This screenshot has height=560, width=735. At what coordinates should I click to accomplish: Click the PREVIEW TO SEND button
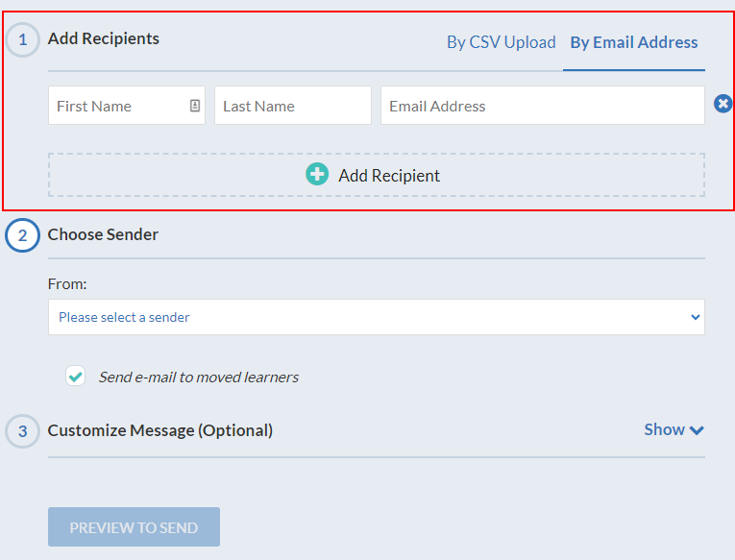(134, 527)
